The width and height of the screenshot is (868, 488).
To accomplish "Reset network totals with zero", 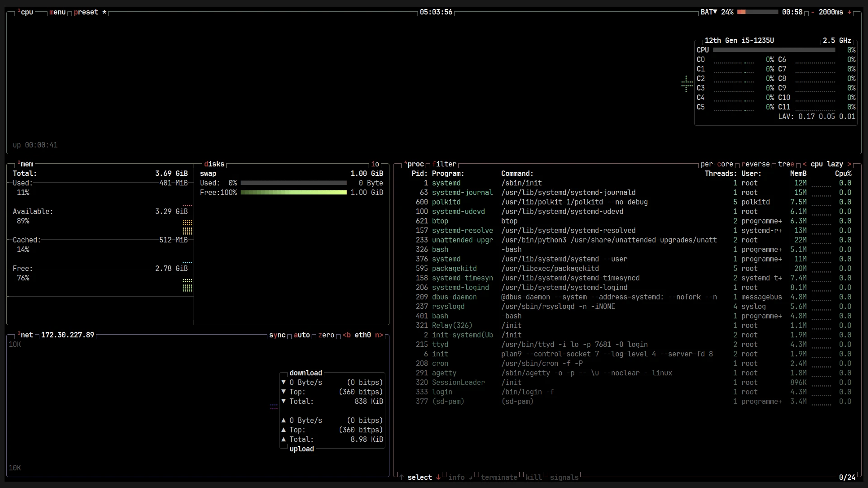I will (x=326, y=335).
